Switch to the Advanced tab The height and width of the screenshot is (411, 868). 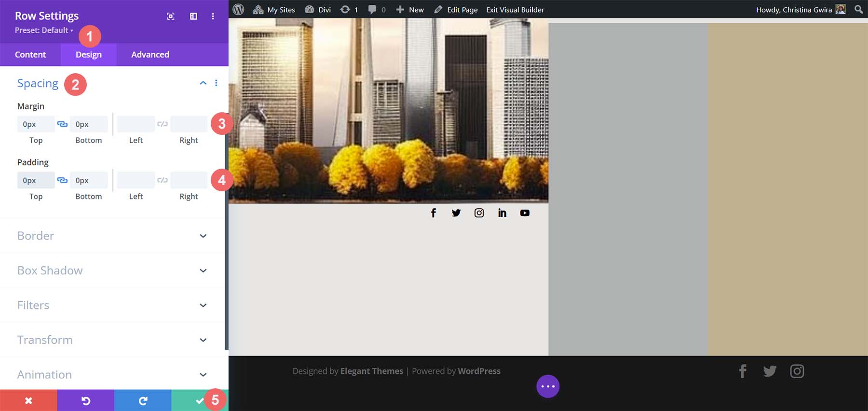[150, 54]
